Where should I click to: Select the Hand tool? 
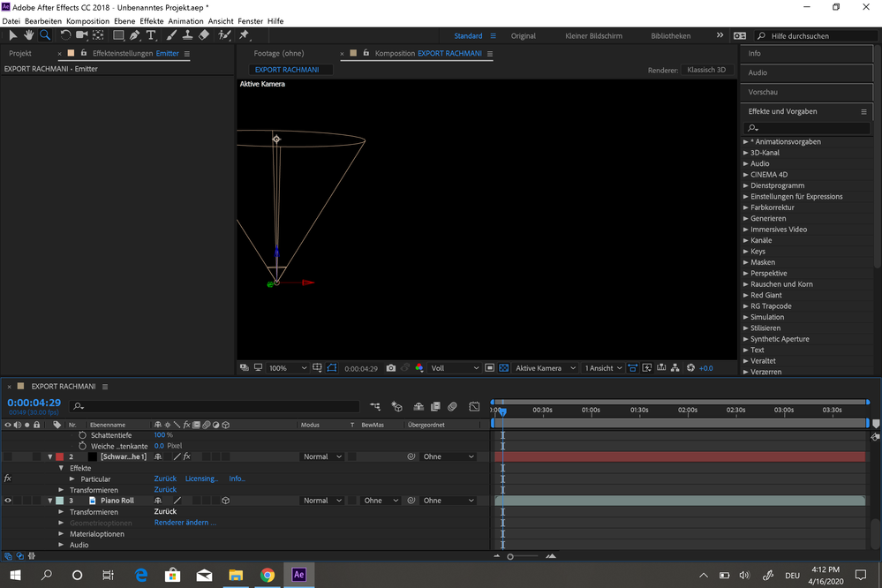[x=28, y=35]
